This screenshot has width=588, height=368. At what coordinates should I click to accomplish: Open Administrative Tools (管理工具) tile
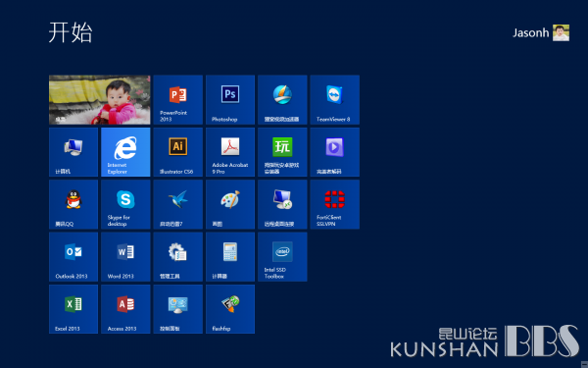(x=178, y=257)
